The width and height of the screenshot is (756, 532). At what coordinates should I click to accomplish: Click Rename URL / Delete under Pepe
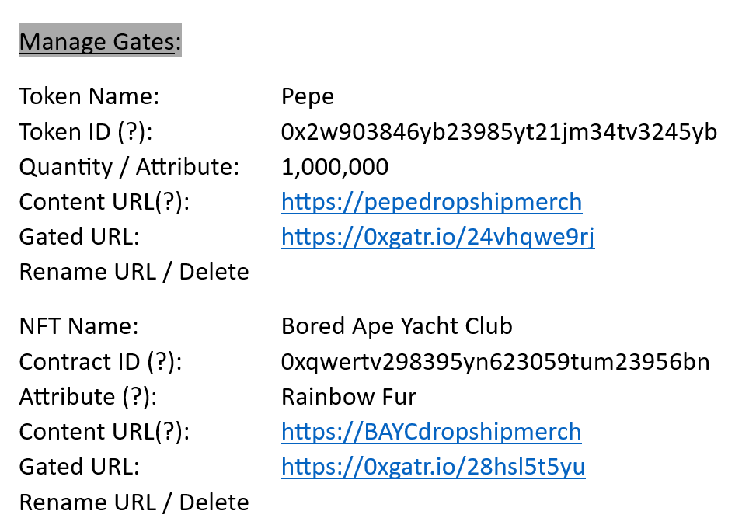point(134,272)
